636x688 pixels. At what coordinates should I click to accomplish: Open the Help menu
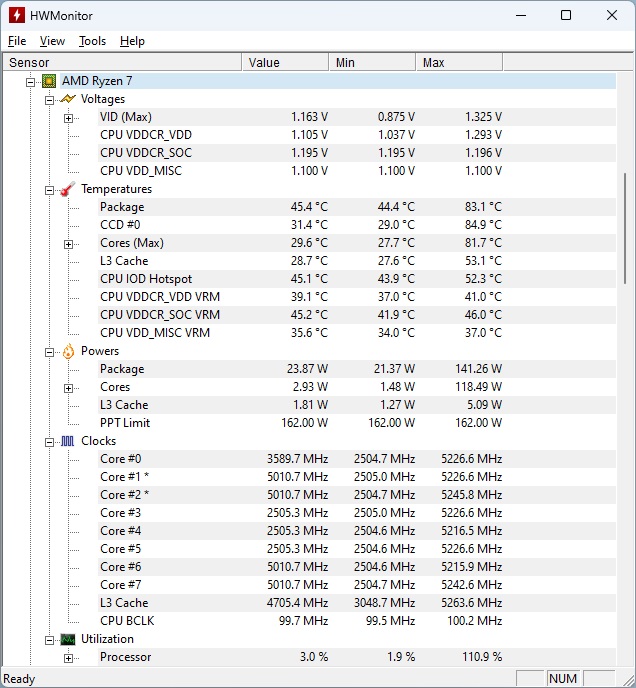click(132, 41)
